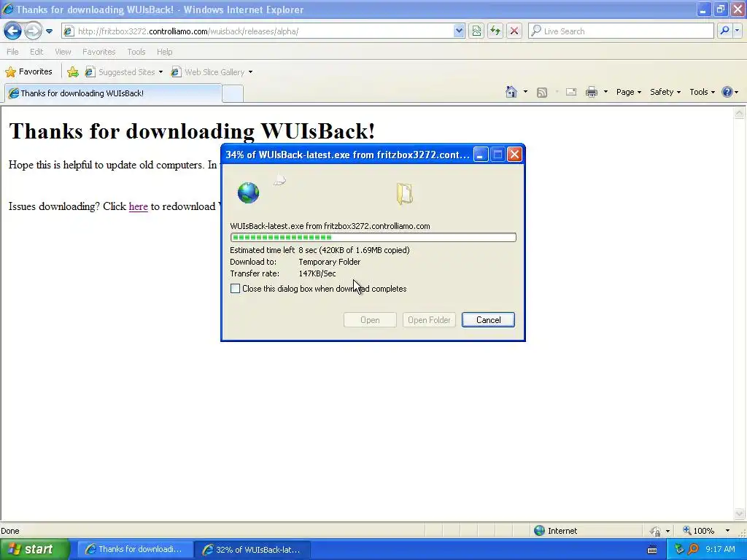Expand the Print options dropdown arrow
747x560 pixels.
tap(605, 92)
